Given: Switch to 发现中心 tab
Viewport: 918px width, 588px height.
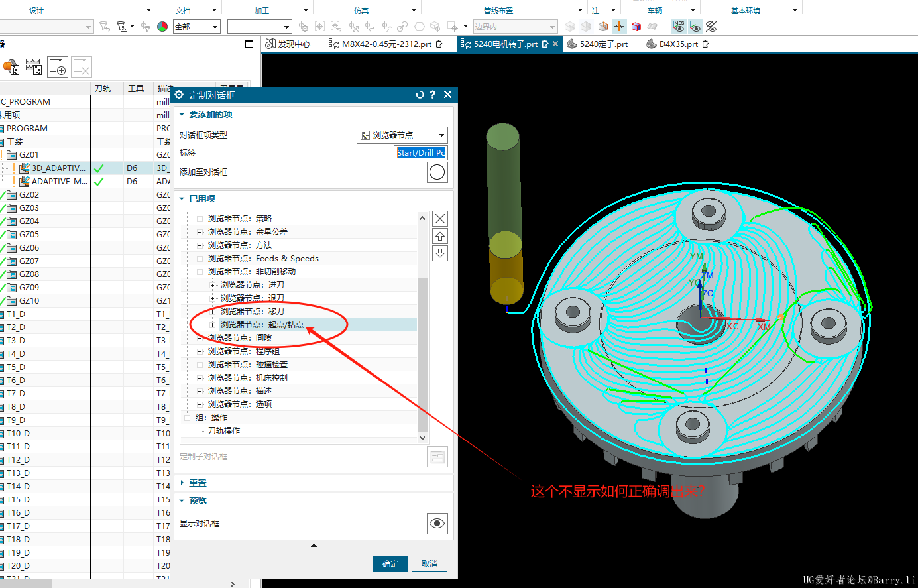Looking at the screenshot, I should point(288,44).
